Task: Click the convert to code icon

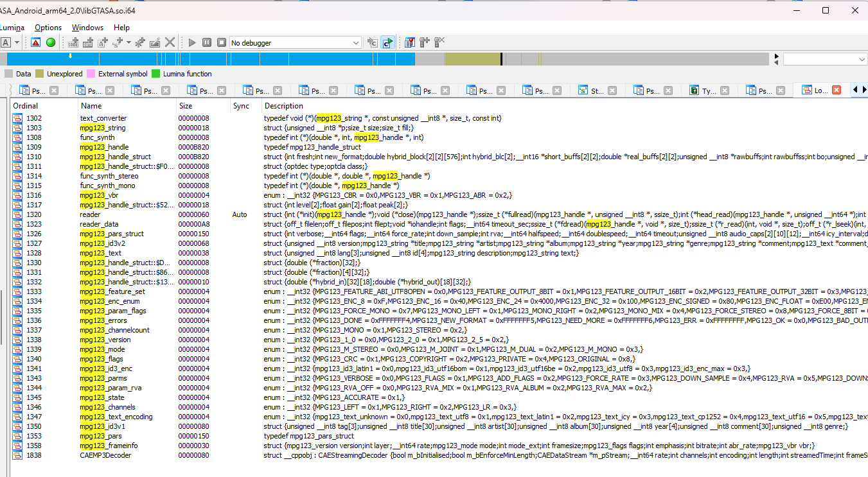Action: (x=73, y=42)
